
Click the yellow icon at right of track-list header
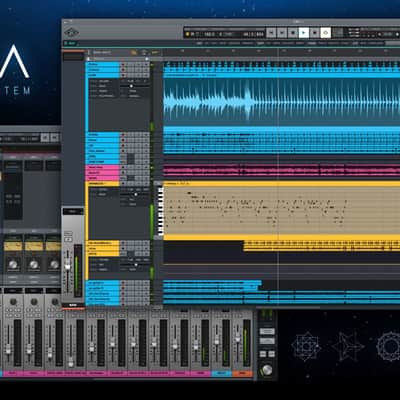[x=155, y=52]
